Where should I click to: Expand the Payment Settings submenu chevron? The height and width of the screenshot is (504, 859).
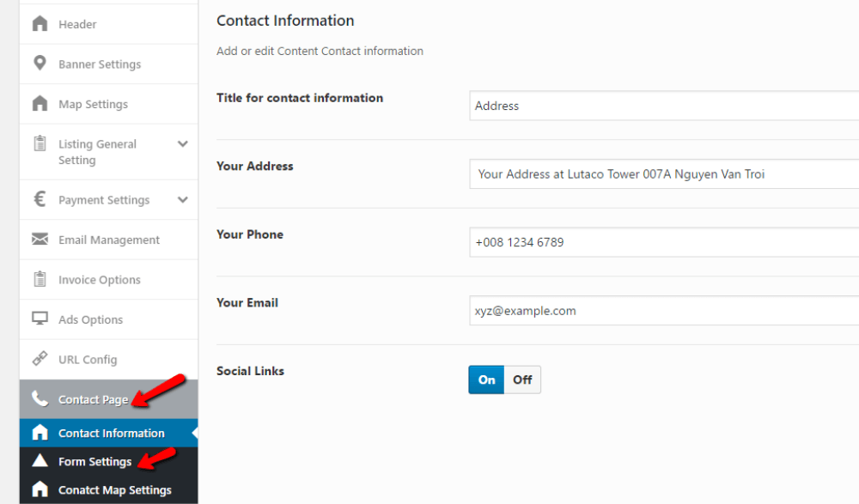[x=181, y=199]
